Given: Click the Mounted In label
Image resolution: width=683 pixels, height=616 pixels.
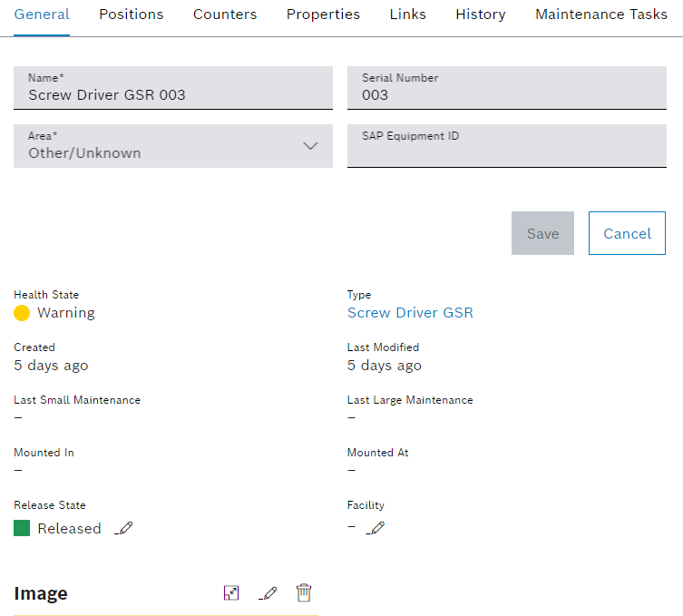Looking at the screenshot, I should click(44, 453).
